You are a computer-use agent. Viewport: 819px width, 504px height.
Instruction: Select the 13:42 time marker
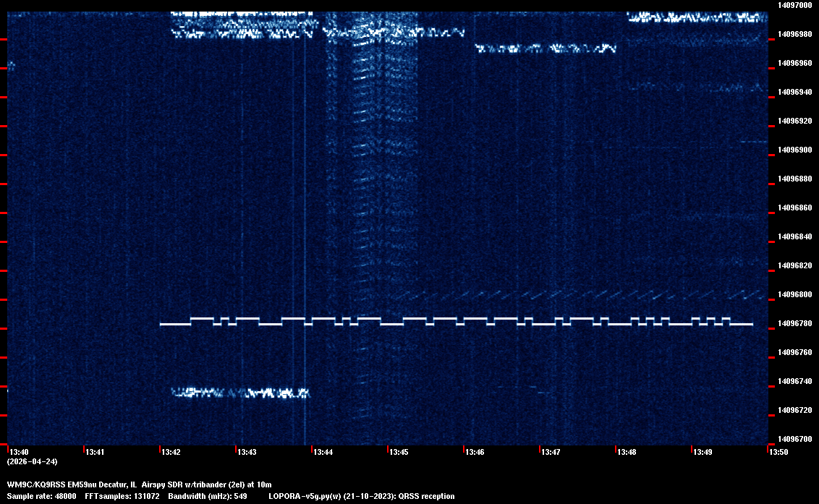coord(171,453)
